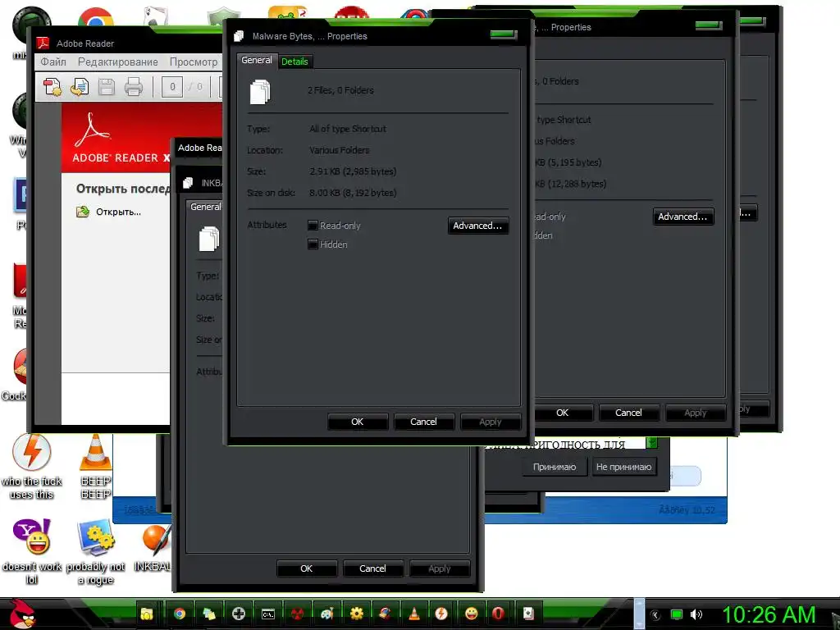Image resolution: width=840 pixels, height=630 pixels.
Task: Expand hidden system tray icons arrow
Action: pos(655,615)
